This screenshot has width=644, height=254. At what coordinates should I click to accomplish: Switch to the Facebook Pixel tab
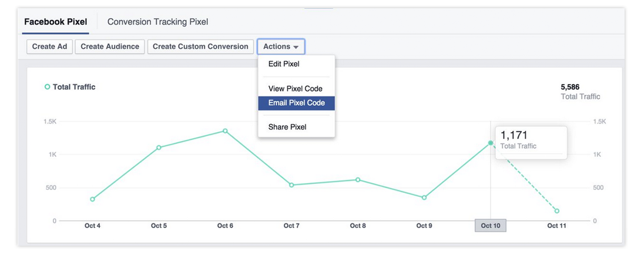(55, 22)
